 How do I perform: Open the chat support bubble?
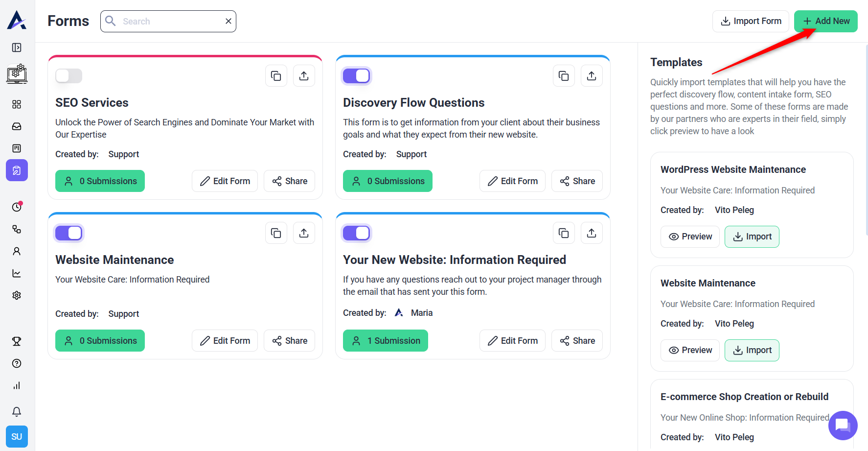pyautogui.click(x=842, y=425)
